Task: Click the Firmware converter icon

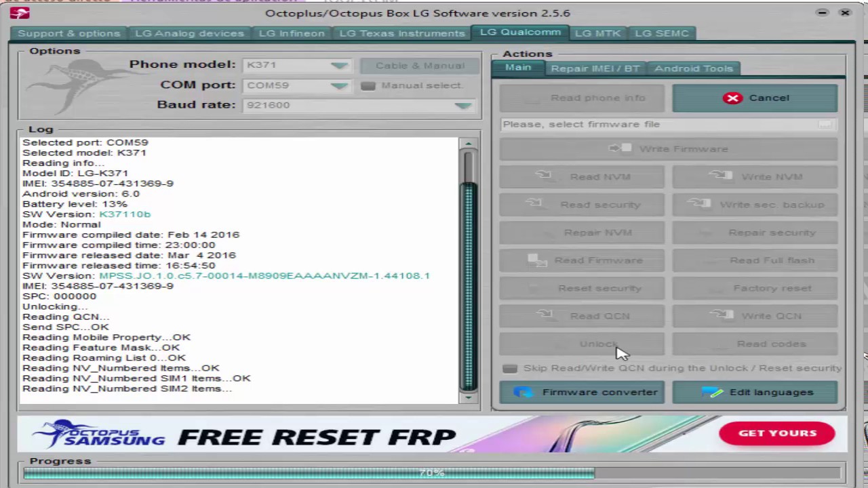Action: click(523, 392)
